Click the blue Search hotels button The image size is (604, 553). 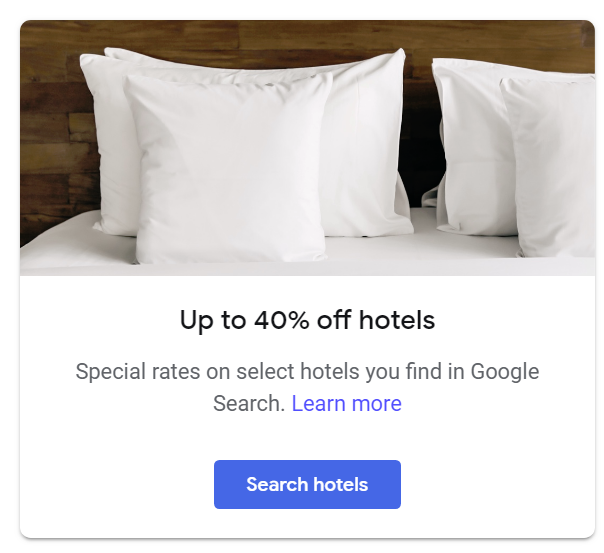pos(307,484)
